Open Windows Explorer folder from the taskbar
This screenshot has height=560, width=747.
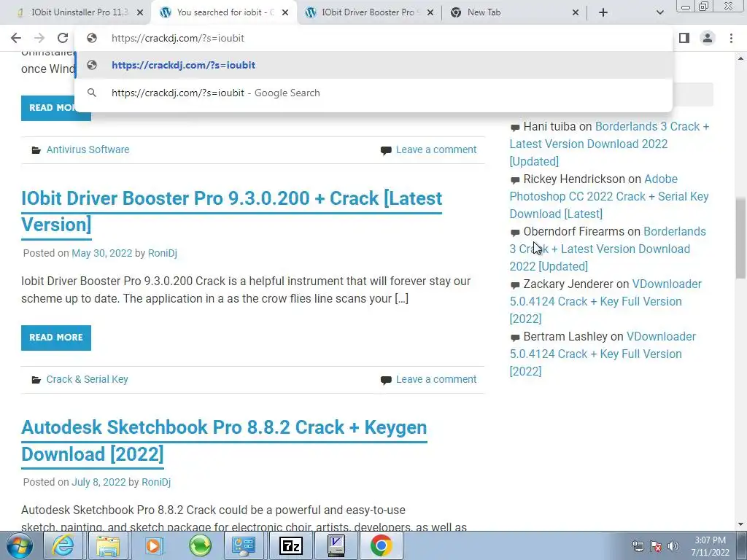(108, 545)
